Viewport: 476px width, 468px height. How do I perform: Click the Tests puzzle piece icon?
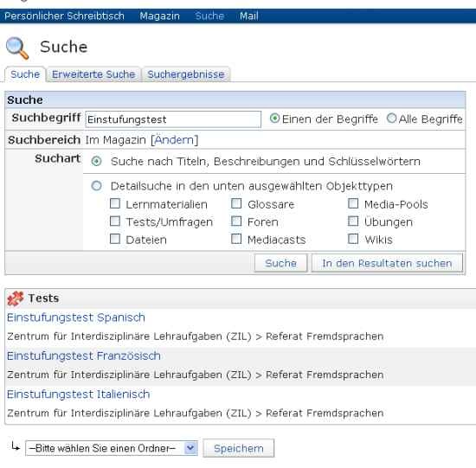[16, 298]
